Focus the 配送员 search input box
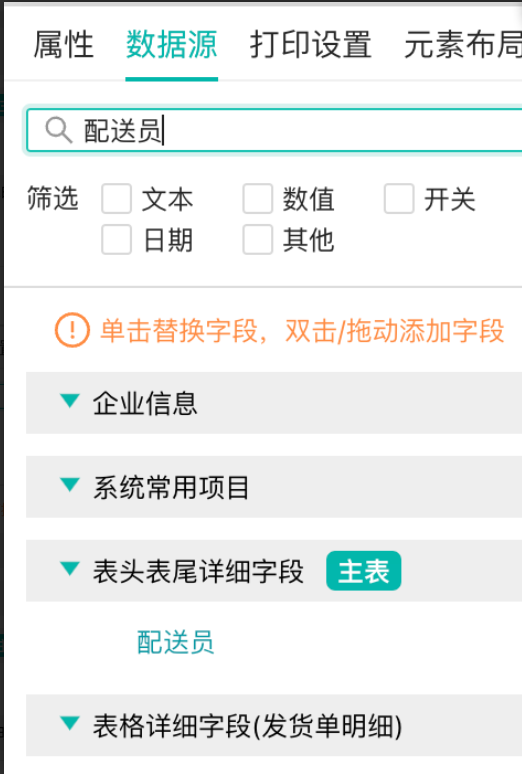The height and width of the screenshot is (774, 522). pos(274,130)
